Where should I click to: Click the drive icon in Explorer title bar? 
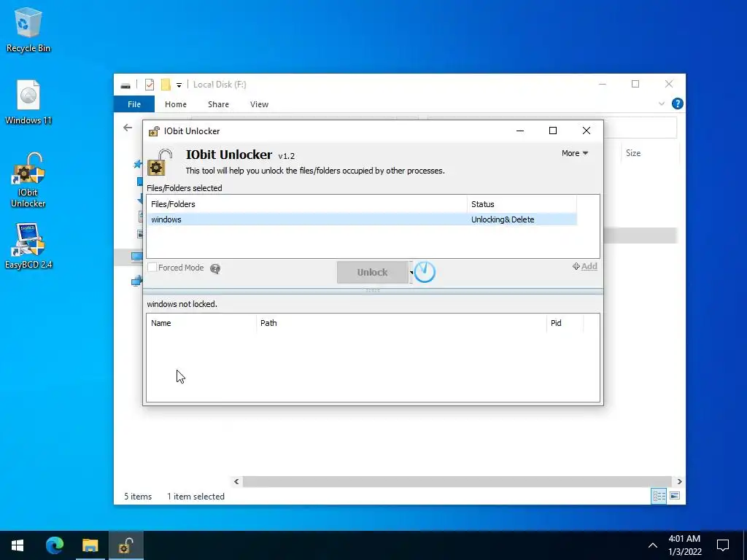pyautogui.click(x=125, y=85)
